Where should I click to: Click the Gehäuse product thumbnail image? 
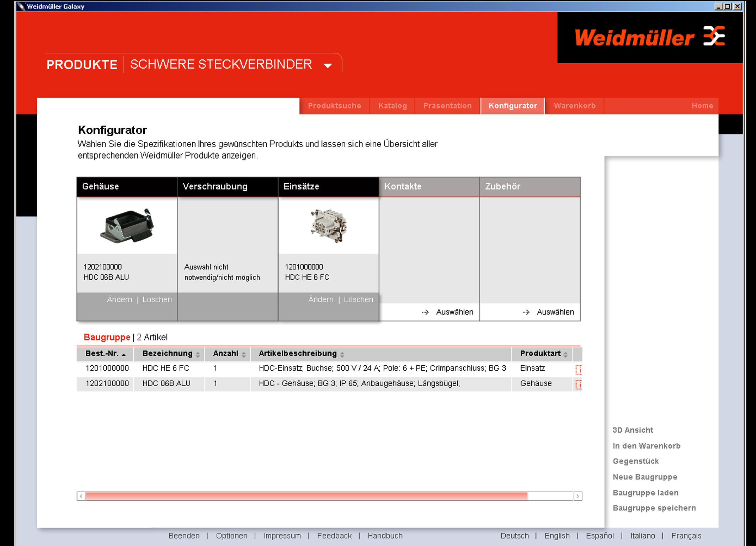point(127,226)
